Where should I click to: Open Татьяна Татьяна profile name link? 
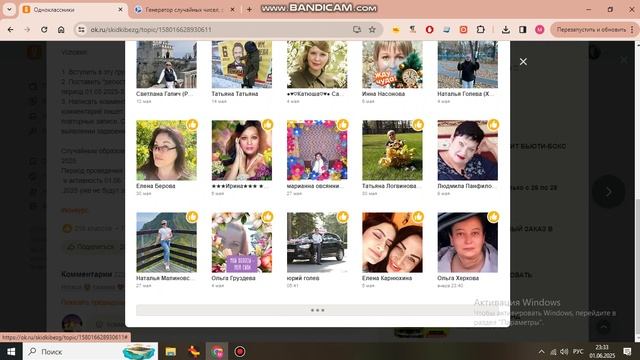(x=235, y=93)
